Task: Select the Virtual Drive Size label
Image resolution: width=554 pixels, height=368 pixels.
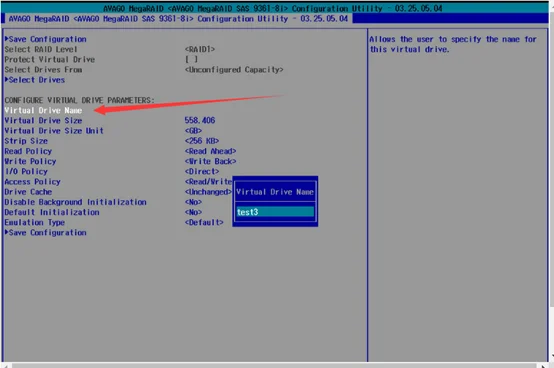Action: [43, 120]
